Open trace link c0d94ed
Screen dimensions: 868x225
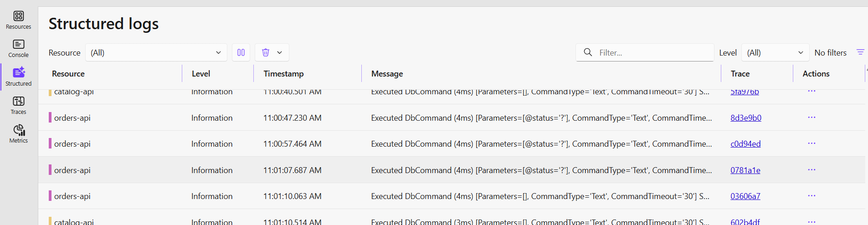click(745, 143)
